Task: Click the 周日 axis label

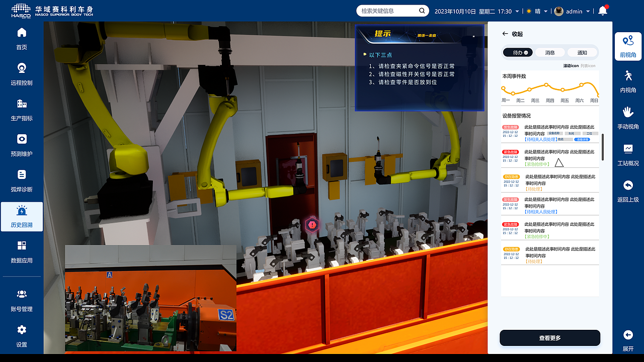Action: (x=594, y=101)
